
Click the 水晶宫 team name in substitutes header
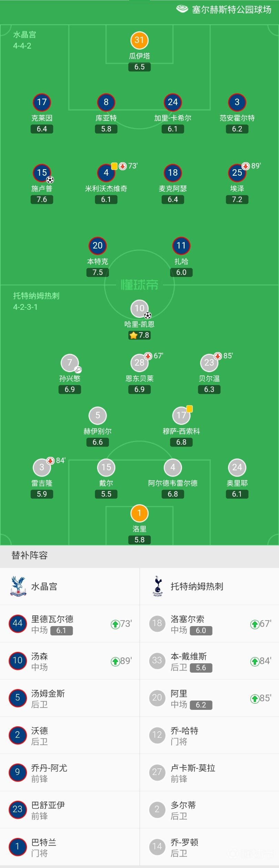point(44,586)
